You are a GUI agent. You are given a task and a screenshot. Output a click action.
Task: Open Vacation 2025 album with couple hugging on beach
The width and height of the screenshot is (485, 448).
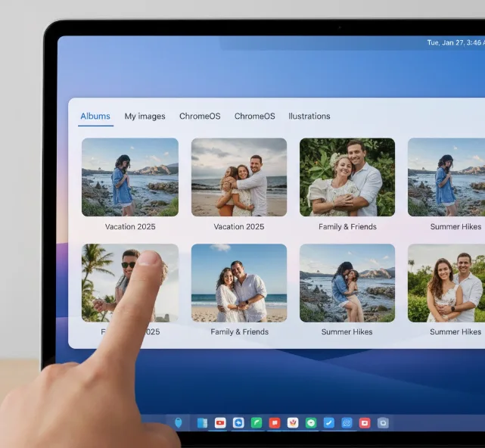coord(239,177)
